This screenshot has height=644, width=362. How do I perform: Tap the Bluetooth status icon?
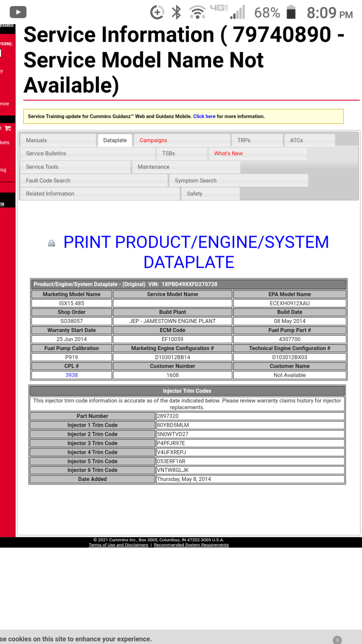click(x=176, y=12)
